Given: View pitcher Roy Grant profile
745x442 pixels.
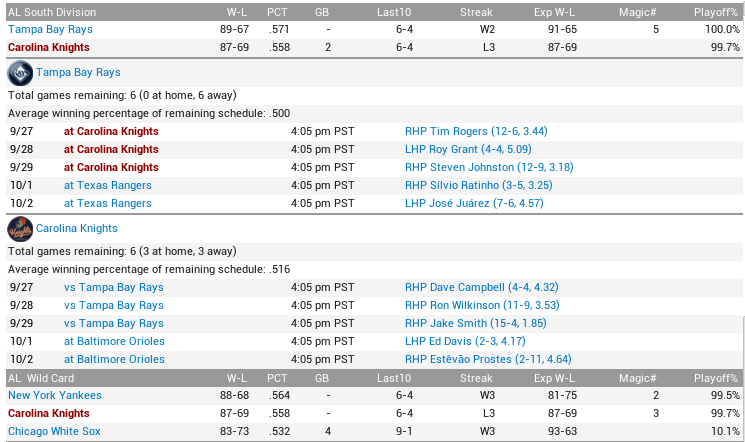Looking at the screenshot, I should pos(474,150).
